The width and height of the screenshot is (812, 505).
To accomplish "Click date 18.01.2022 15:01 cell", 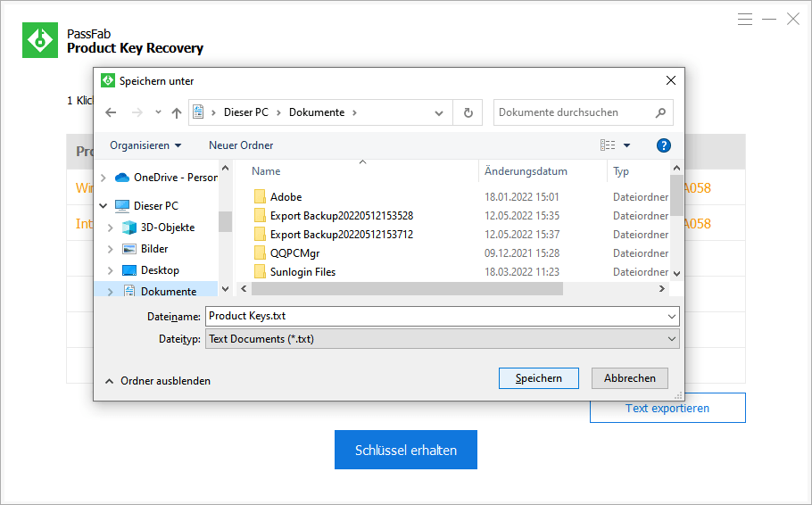I will 521,197.
